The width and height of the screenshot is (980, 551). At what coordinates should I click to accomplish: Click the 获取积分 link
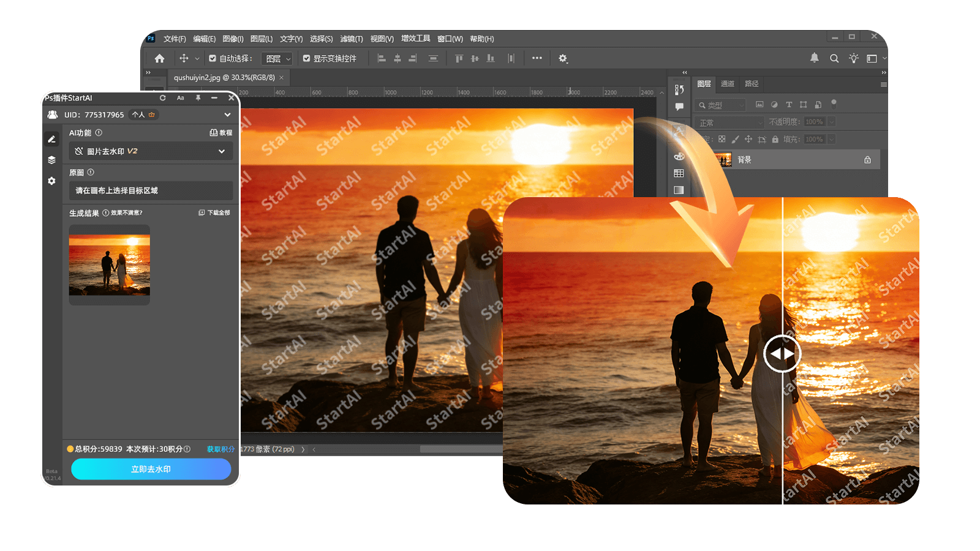tap(221, 449)
